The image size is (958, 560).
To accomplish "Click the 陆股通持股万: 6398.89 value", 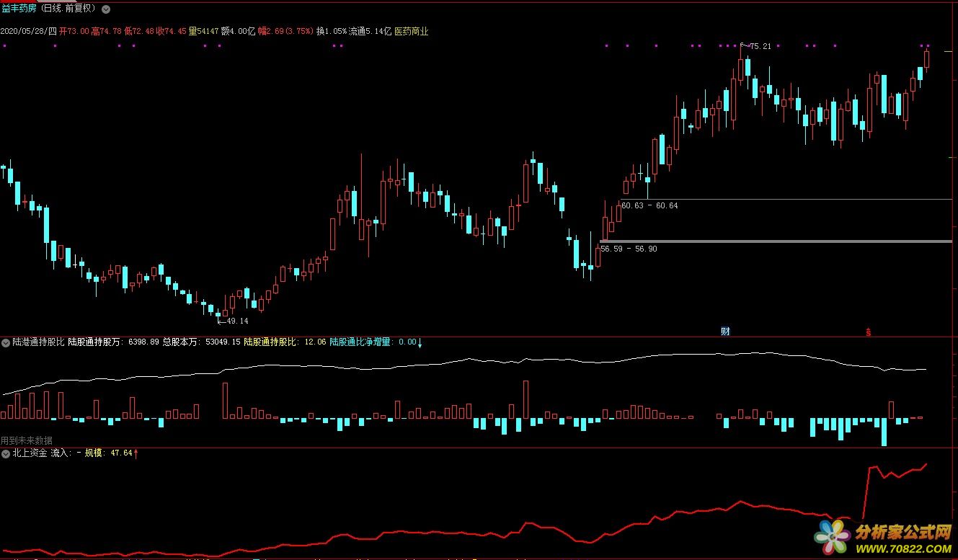I will (113, 342).
